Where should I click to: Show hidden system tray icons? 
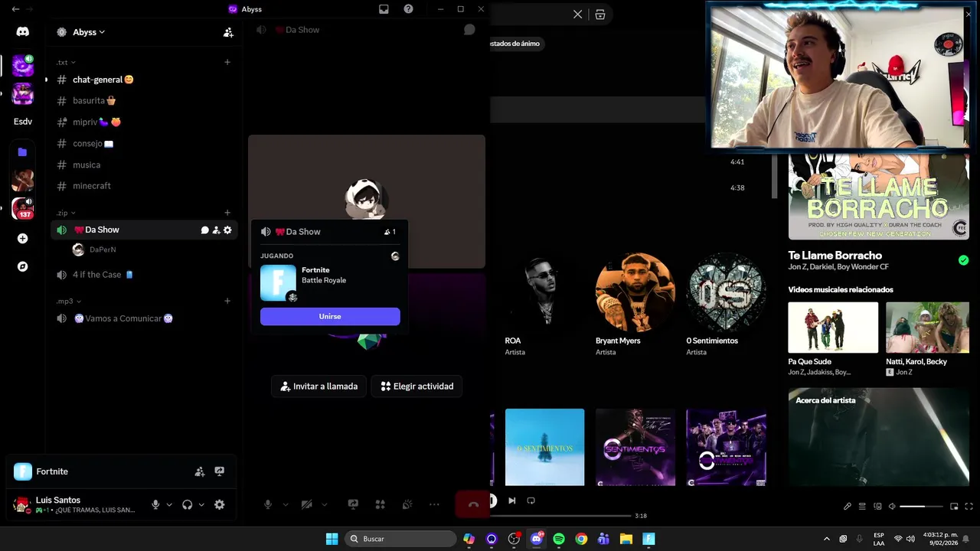(826, 539)
